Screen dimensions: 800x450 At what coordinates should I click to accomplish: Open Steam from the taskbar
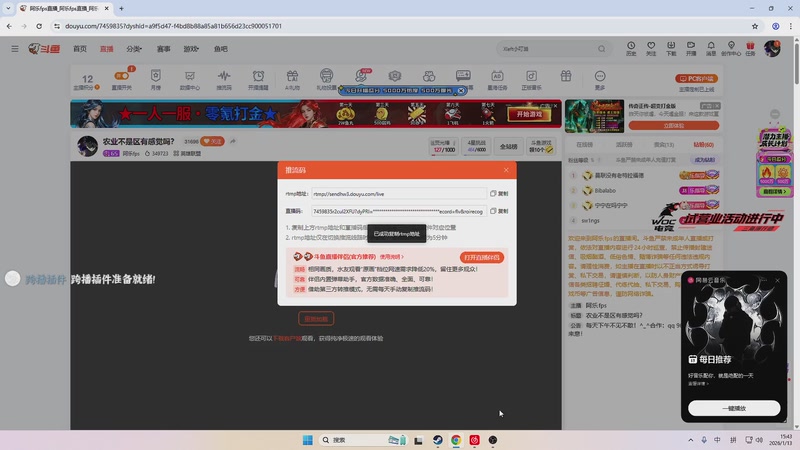click(x=438, y=440)
